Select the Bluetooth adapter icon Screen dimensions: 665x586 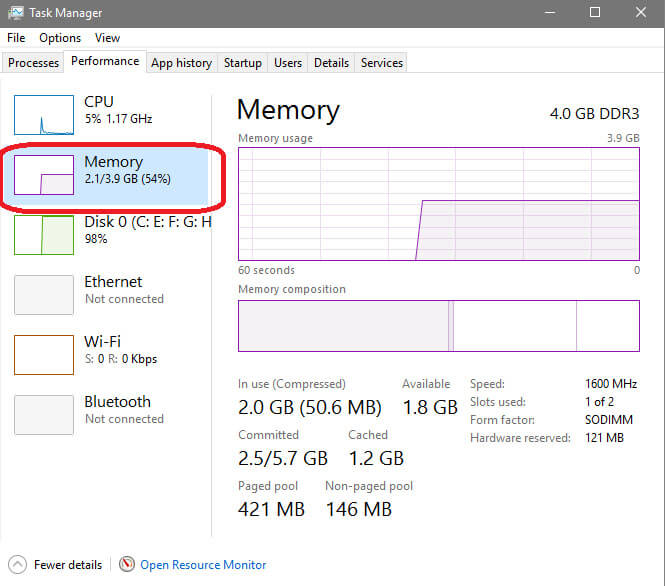(x=44, y=415)
